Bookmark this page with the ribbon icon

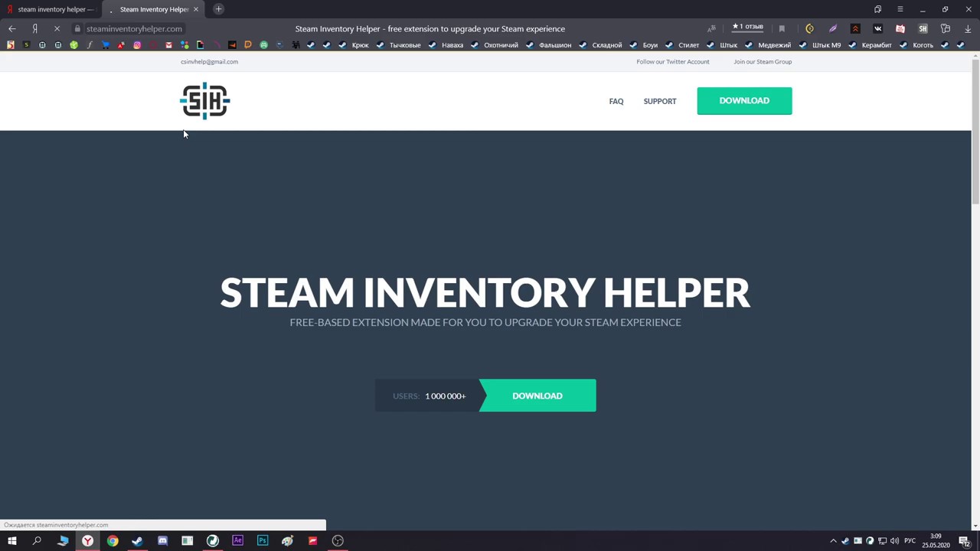coord(782,28)
